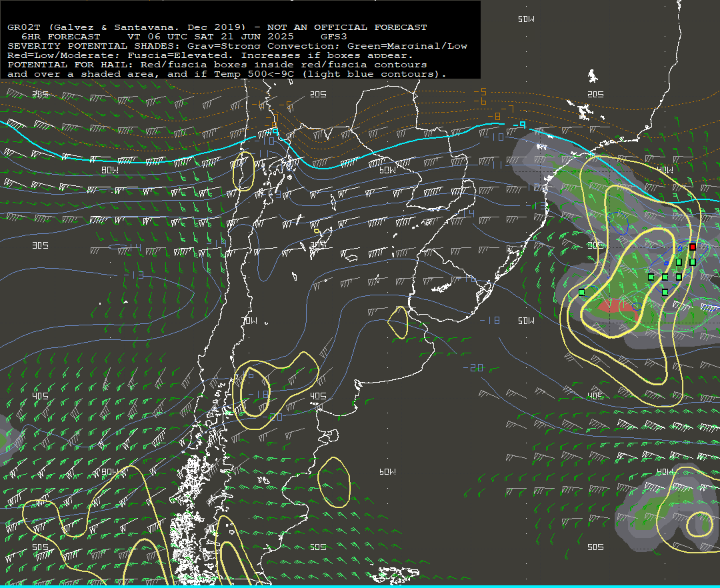Viewport: 720px width, 588px height.
Task: Click the "Fuscia=Elevated." legend entry
Action: (180, 55)
